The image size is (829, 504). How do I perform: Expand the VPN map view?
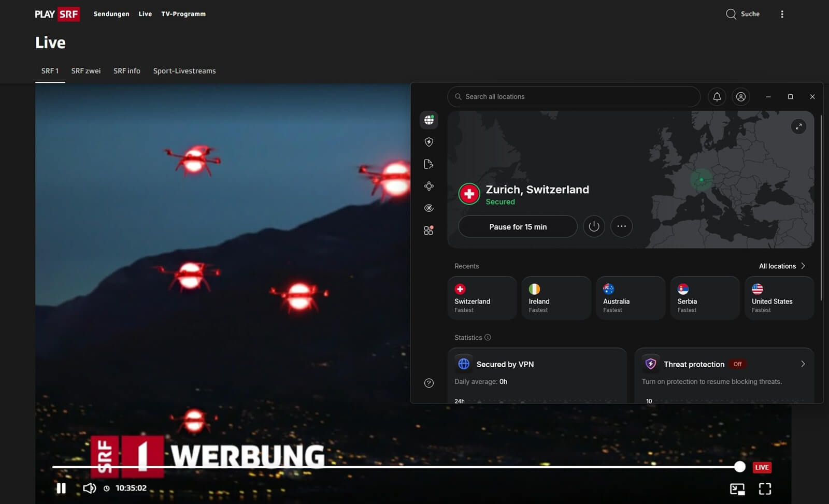pos(798,126)
